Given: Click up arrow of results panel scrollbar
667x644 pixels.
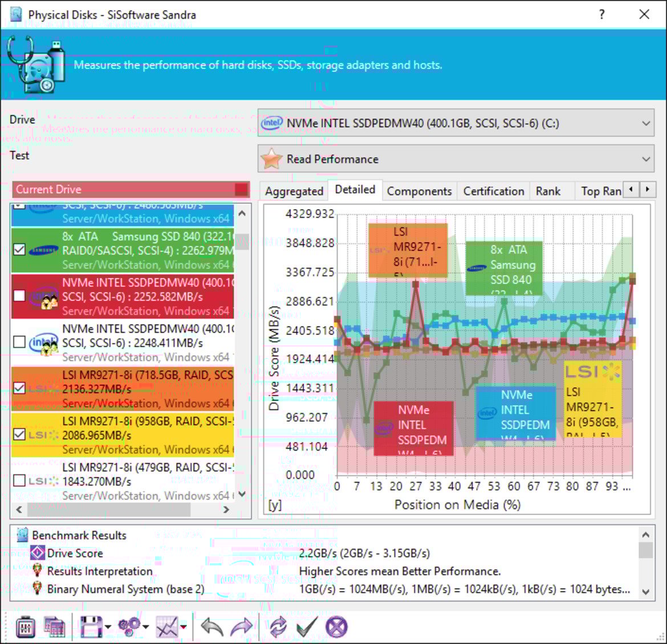Looking at the screenshot, I should (646, 534).
